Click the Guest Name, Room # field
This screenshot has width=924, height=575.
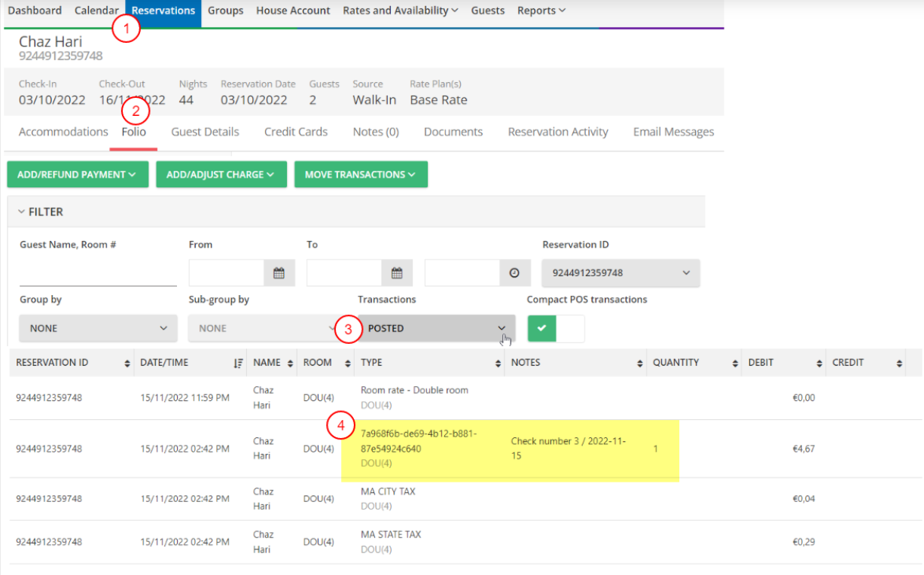coord(98,274)
